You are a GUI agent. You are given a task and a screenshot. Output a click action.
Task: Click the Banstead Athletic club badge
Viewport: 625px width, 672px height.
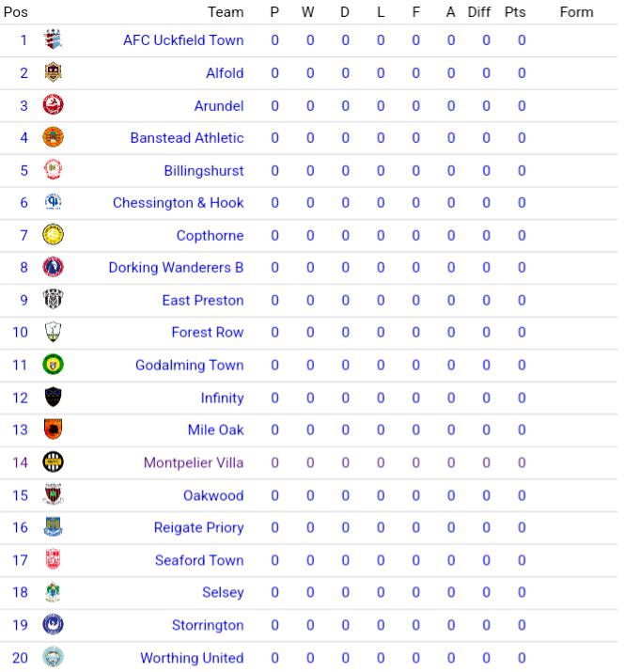54,138
